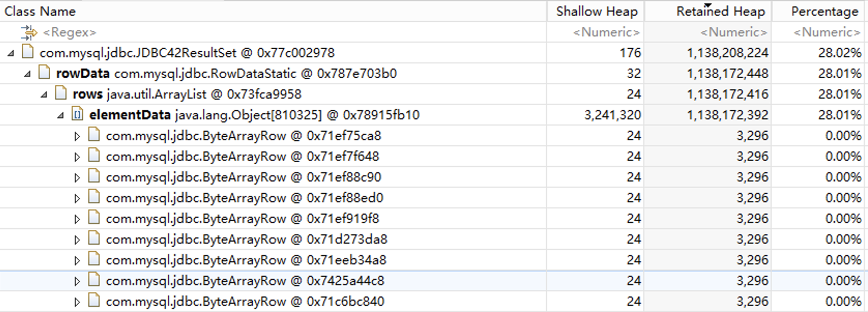Collapse the elementData Object array node
This screenshot has width=868, height=312.
coord(61,115)
